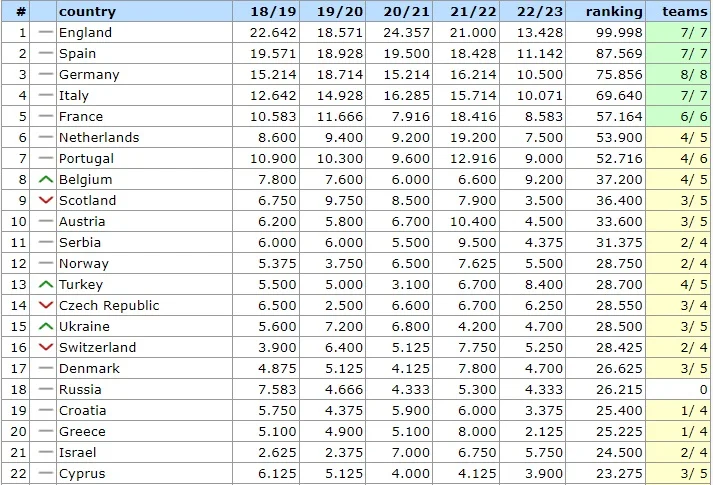Viewport: 713px width, 485px height.
Task: Click the country column header
Action: pos(87,12)
